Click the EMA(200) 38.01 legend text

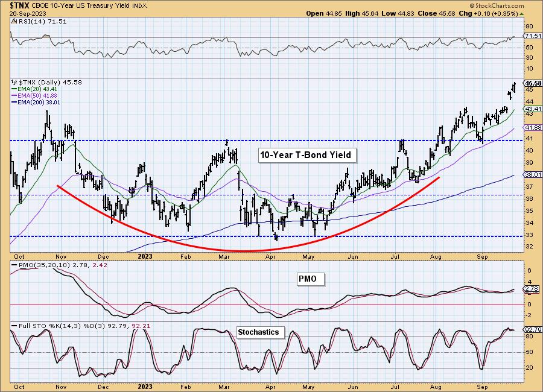pos(39,102)
